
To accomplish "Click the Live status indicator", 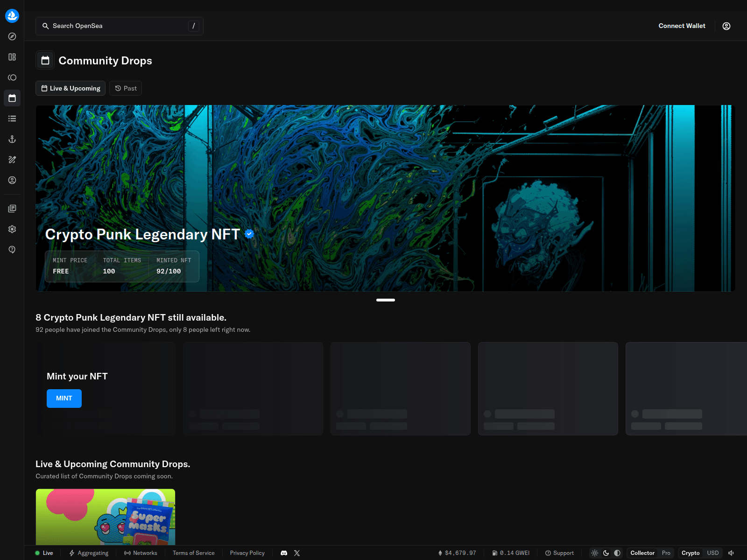I will click(x=44, y=553).
